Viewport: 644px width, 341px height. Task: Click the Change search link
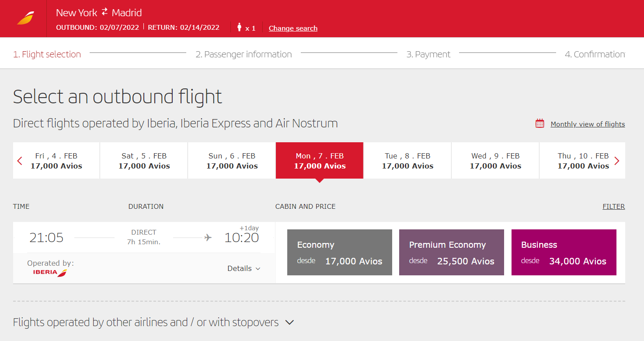pyautogui.click(x=293, y=28)
